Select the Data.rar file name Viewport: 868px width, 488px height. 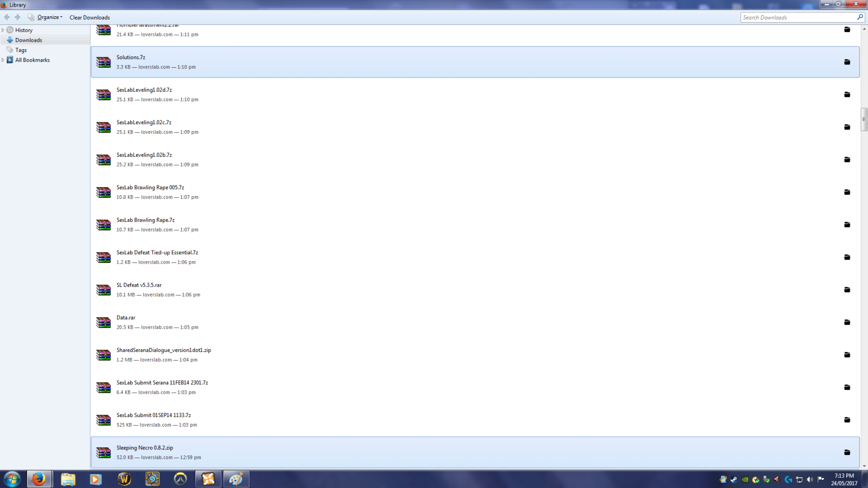pos(126,318)
